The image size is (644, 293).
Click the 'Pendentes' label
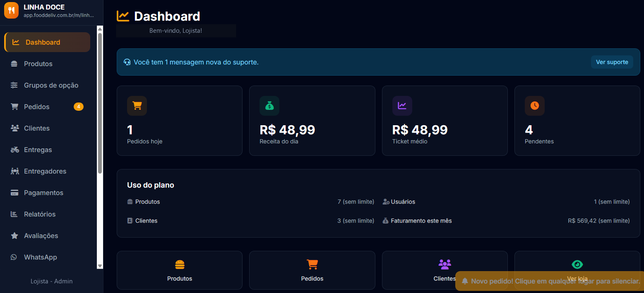(x=539, y=141)
